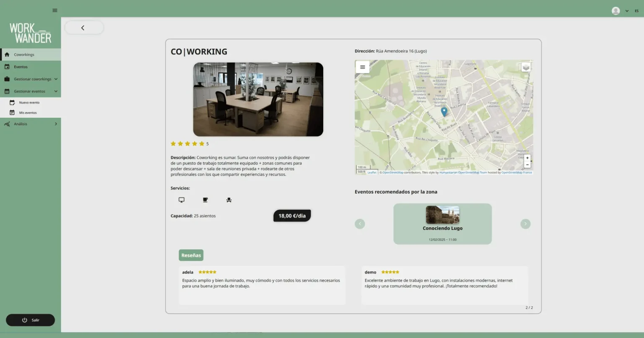Click the Salir button to log out

tap(30, 320)
